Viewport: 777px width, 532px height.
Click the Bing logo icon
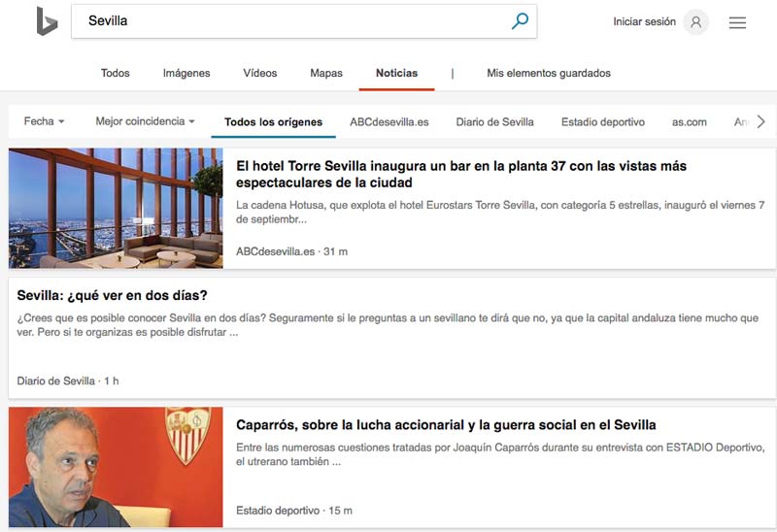coord(47,21)
